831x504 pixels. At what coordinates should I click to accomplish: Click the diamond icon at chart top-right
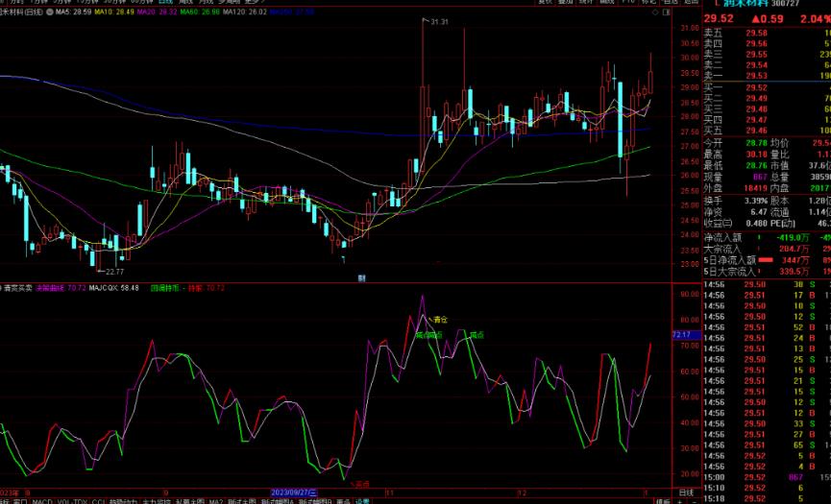[656, 12]
